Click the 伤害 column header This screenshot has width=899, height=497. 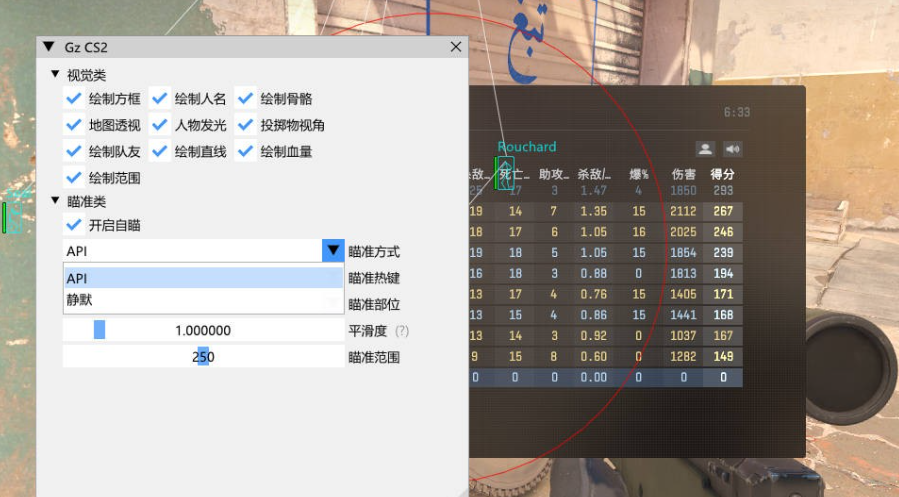(683, 174)
